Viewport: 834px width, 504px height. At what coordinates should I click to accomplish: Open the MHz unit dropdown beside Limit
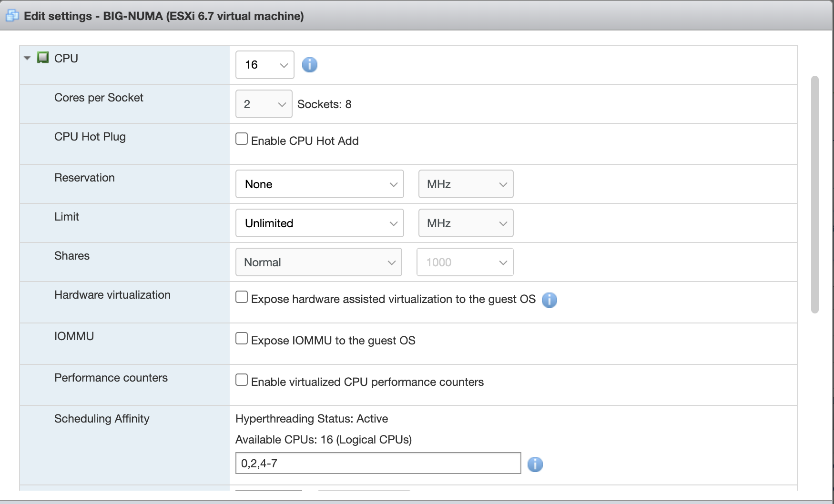[x=466, y=223]
